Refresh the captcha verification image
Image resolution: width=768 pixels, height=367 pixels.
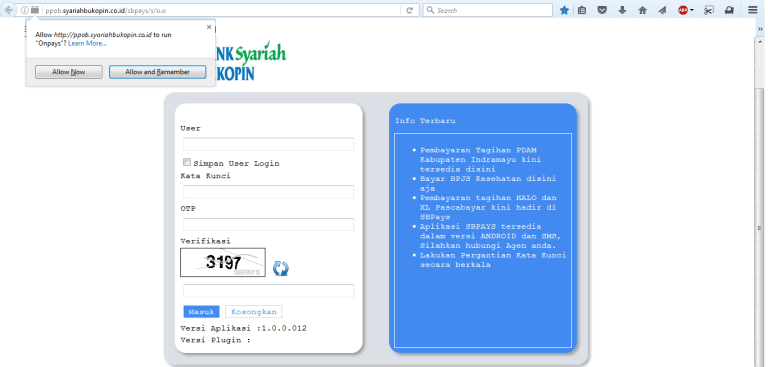click(281, 269)
